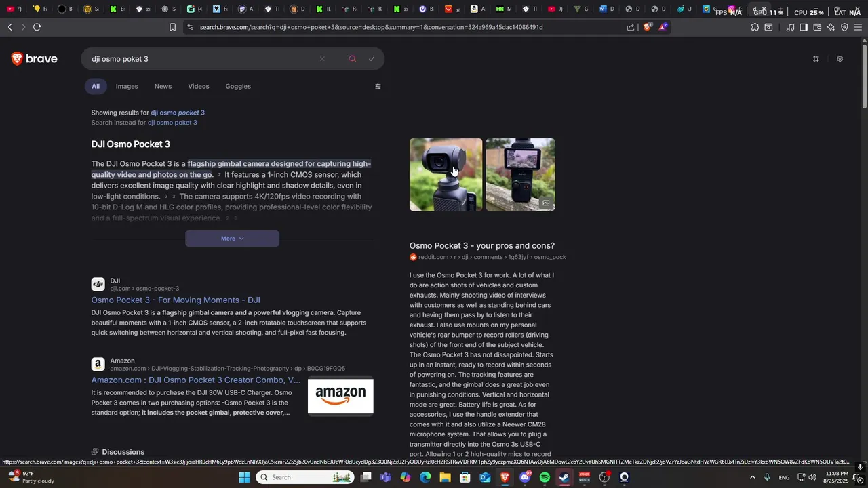Switch to the Videos tab
868x488 pixels.
click(x=199, y=86)
